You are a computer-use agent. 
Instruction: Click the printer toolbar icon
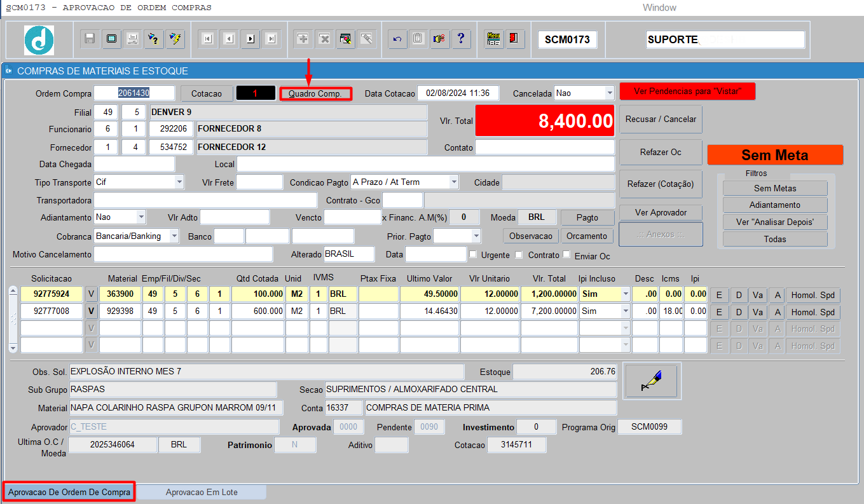[x=132, y=39]
